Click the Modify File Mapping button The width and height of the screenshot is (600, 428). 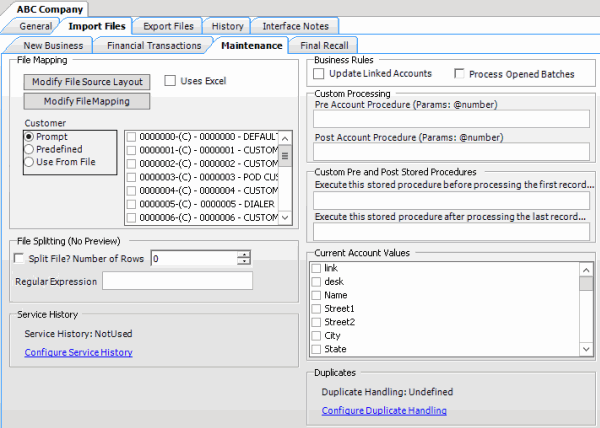point(88,101)
